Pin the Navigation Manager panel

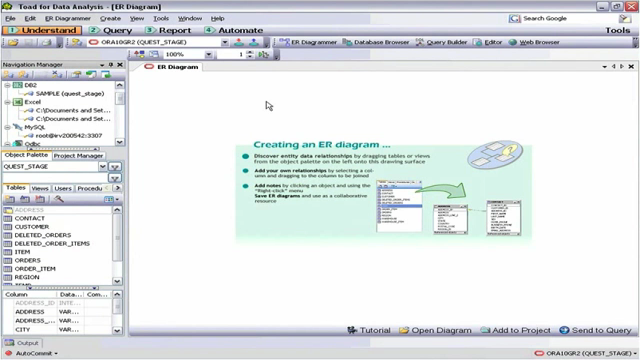click(x=111, y=64)
